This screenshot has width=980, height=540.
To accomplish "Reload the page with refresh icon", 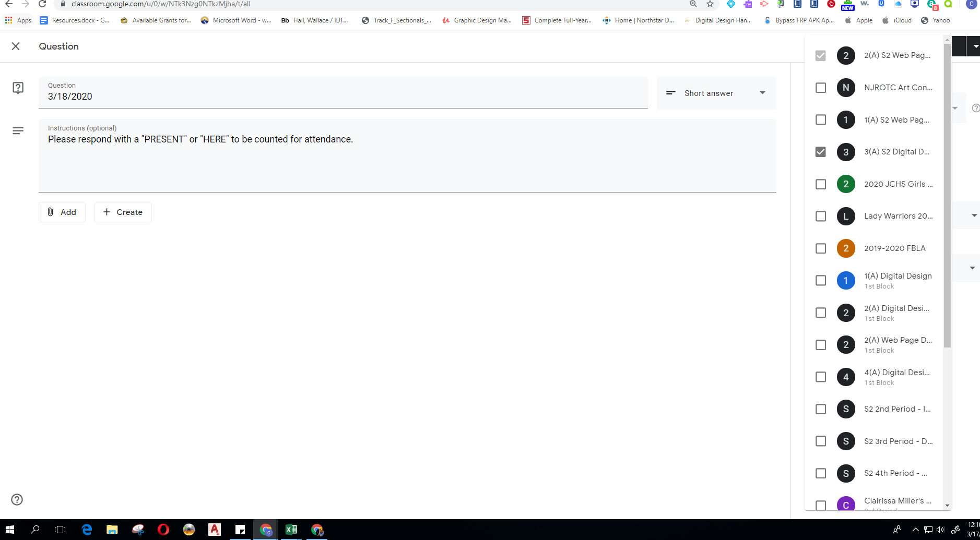I will click(x=43, y=4).
